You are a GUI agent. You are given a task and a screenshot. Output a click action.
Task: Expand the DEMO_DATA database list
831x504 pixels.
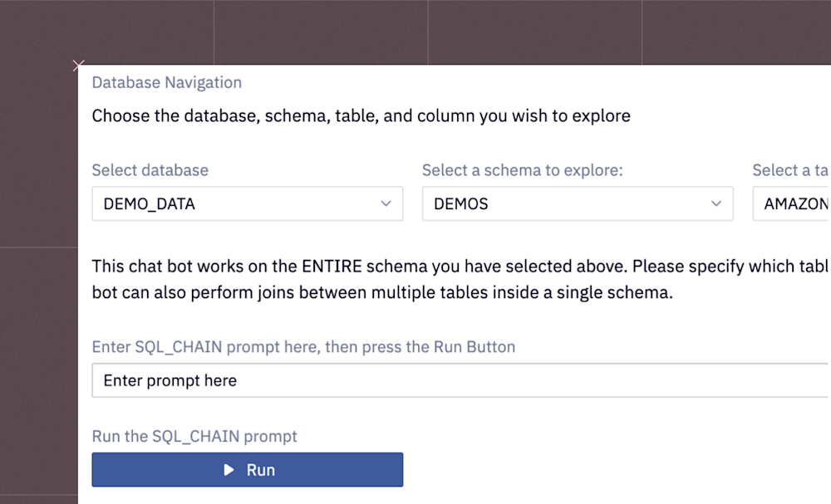[247, 203]
